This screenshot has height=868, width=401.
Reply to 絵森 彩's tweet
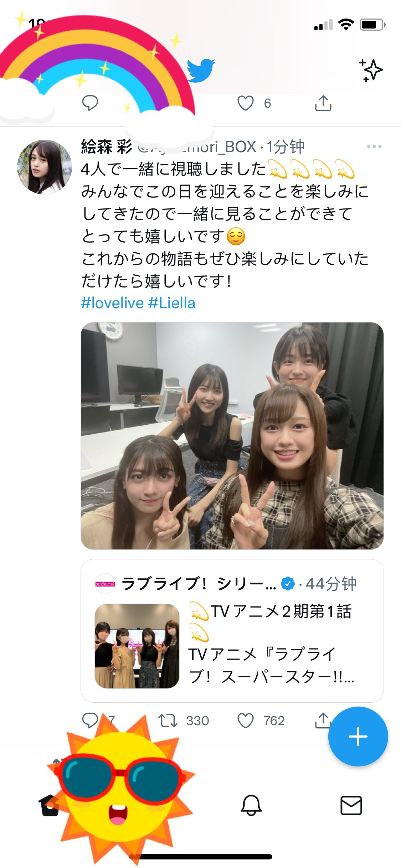(x=90, y=720)
